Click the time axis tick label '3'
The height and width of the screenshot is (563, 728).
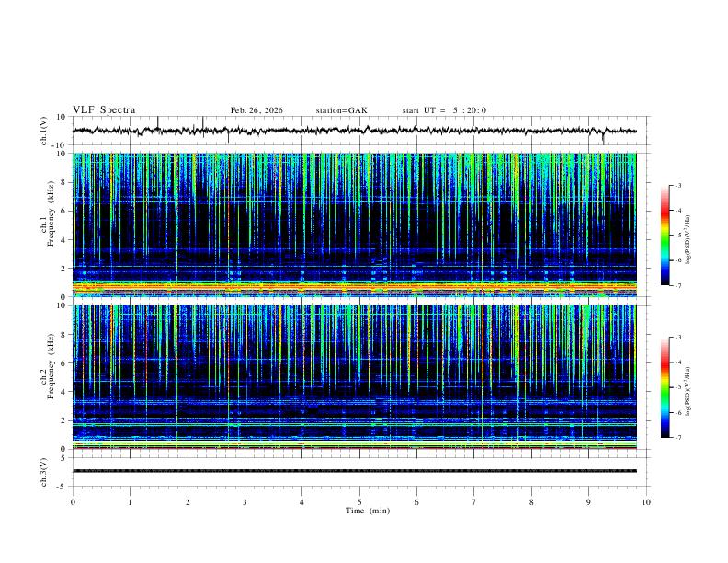pos(245,502)
